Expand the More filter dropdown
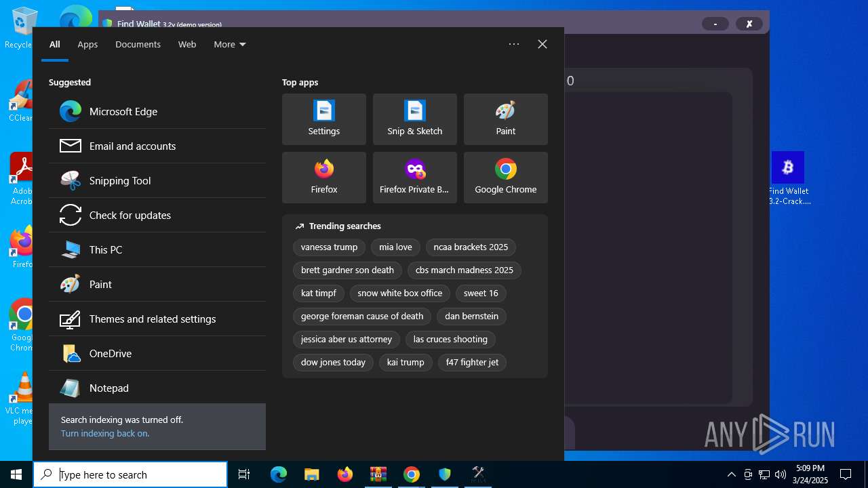The image size is (868, 488). (x=230, y=44)
